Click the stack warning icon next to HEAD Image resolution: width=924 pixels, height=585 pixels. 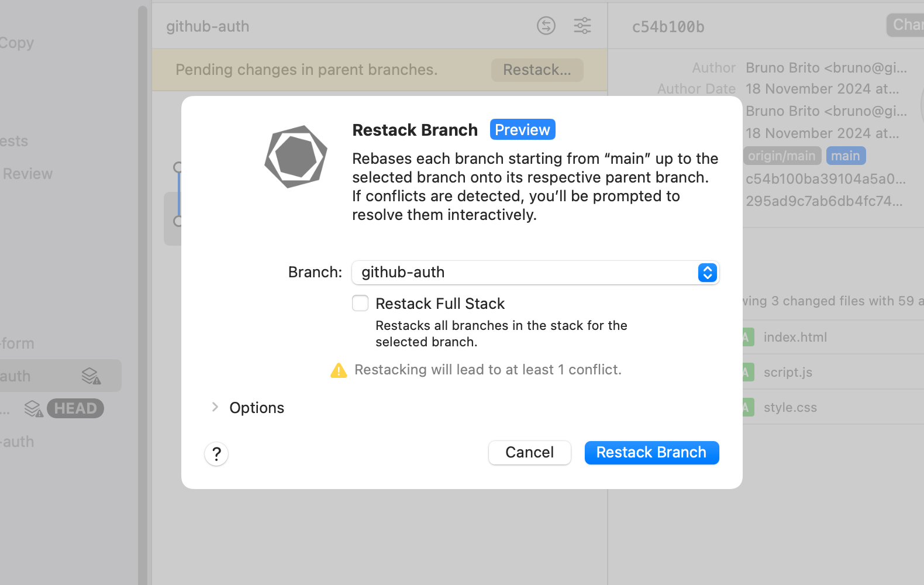tap(34, 409)
